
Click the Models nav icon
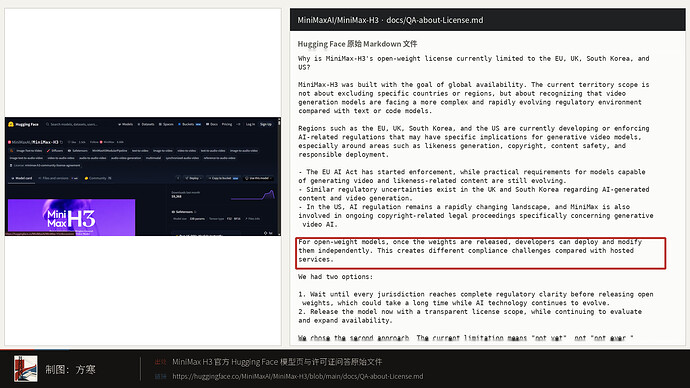(119, 124)
